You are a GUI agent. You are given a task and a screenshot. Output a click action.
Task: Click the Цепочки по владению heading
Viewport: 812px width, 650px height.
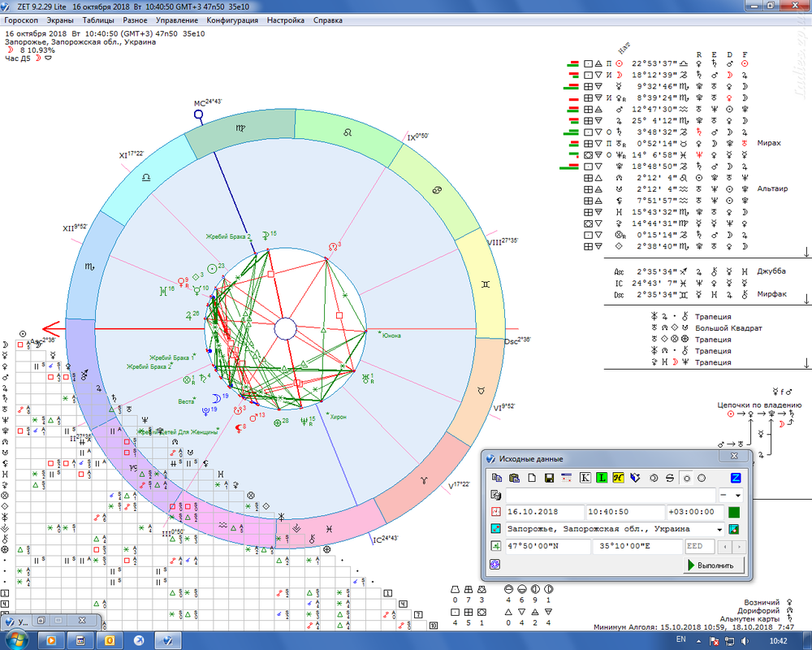[x=759, y=405]
